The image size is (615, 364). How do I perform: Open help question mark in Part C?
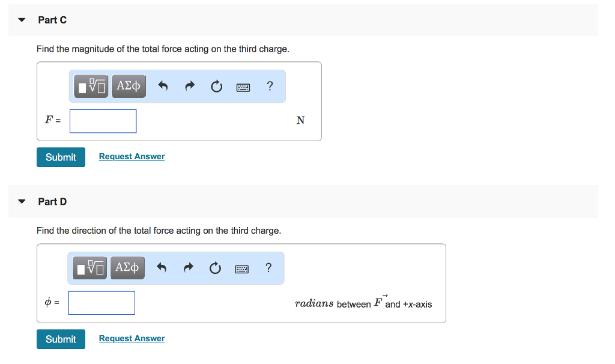pyautogui.click(x=270, y=85)
